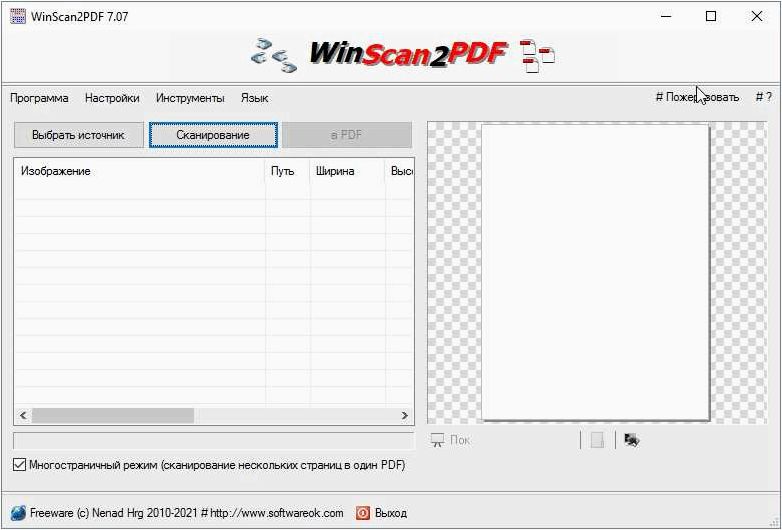The image size is (782, 530).
Task: Open the Программа menu
Action: [x=39, y=98]
